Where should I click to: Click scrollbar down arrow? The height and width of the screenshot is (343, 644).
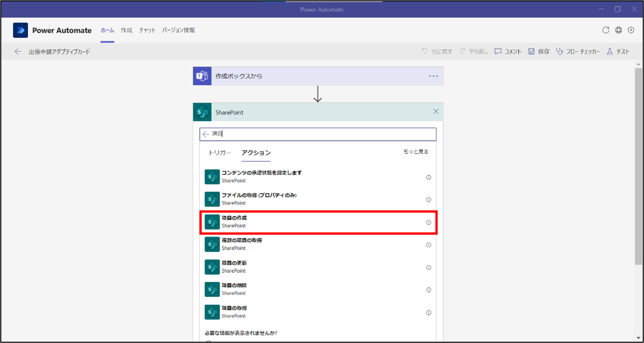(x=638, y=338)
